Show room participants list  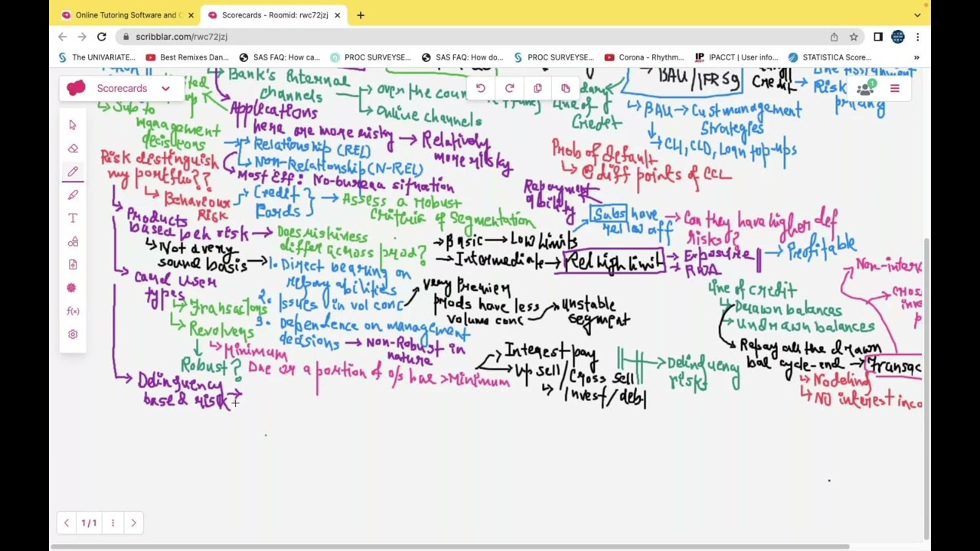click(x=865, y=89)
